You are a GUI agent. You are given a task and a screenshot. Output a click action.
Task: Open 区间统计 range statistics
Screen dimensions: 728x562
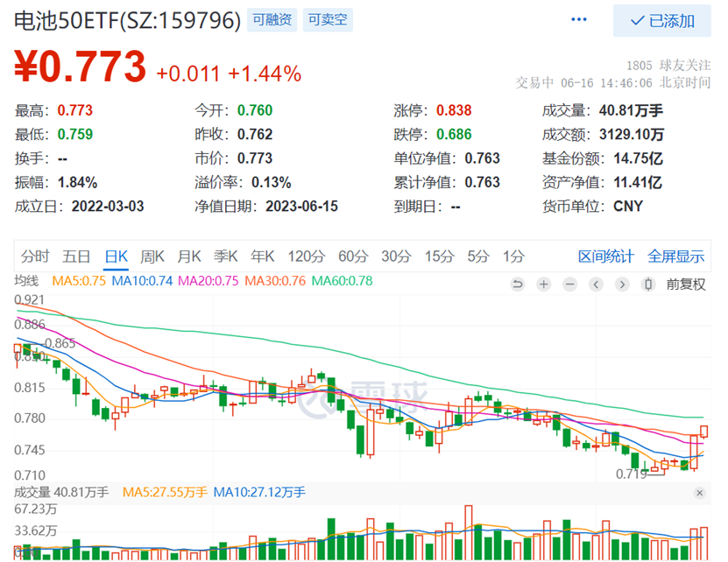(x=606, y=256)
